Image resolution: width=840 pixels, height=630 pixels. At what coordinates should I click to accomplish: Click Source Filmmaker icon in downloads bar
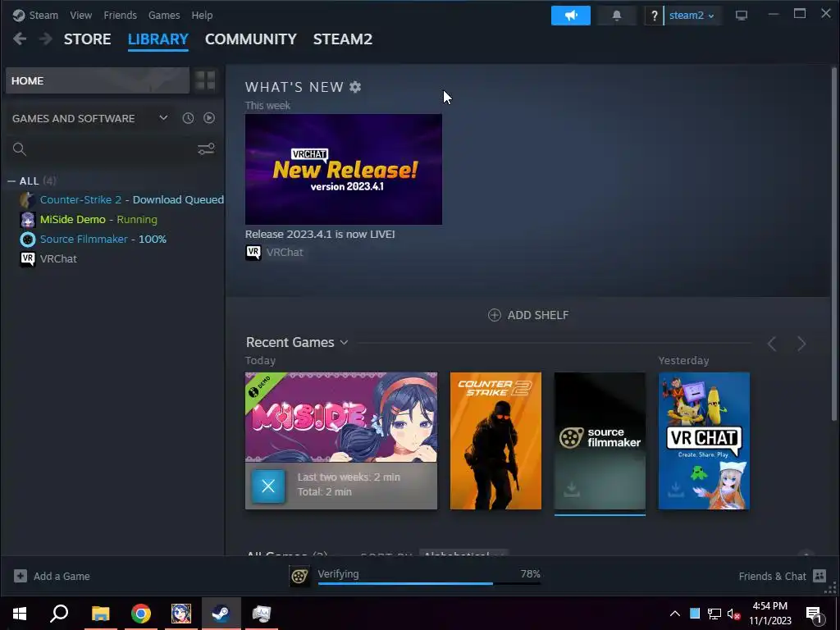pyautogui.click(x=299, y=576)
